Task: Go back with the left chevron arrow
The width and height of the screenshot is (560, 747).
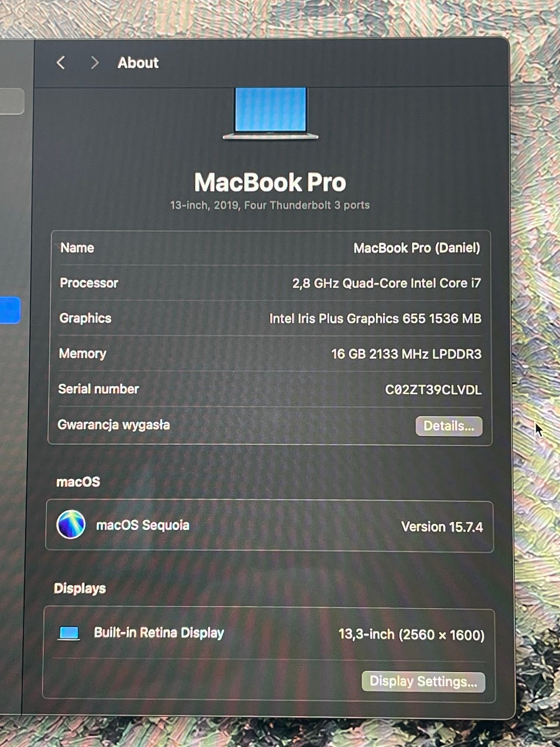Action: point(61,62)
